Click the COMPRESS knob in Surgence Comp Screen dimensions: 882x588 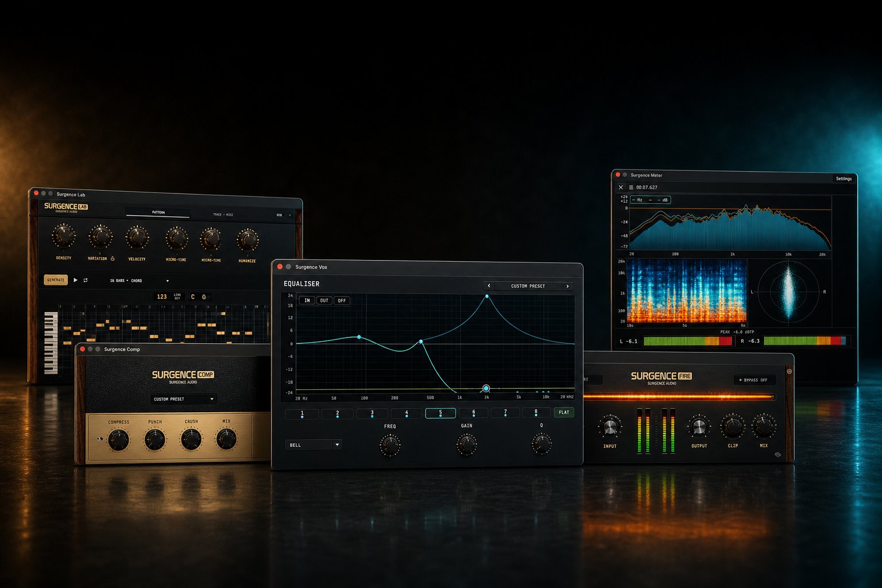pyautogui.click(x=118, y=440)
